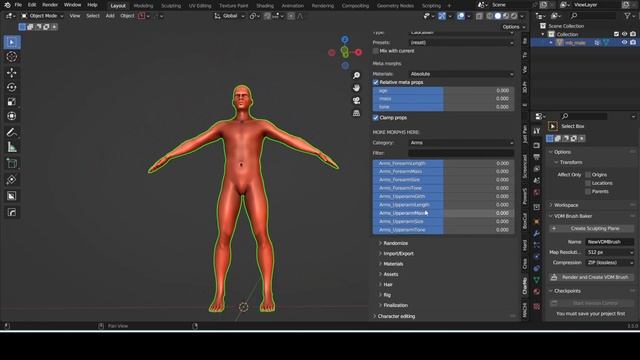Open the Material properties tab icon

[x=537, y=291]
